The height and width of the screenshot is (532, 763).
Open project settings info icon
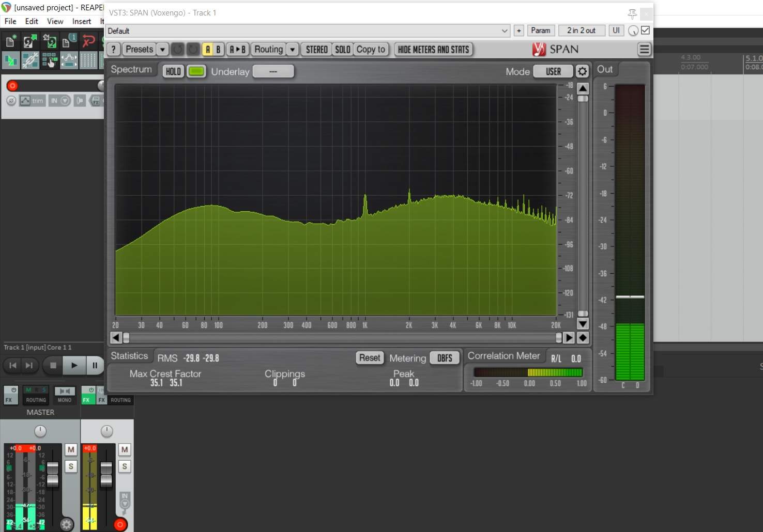(x=69, y=41)
